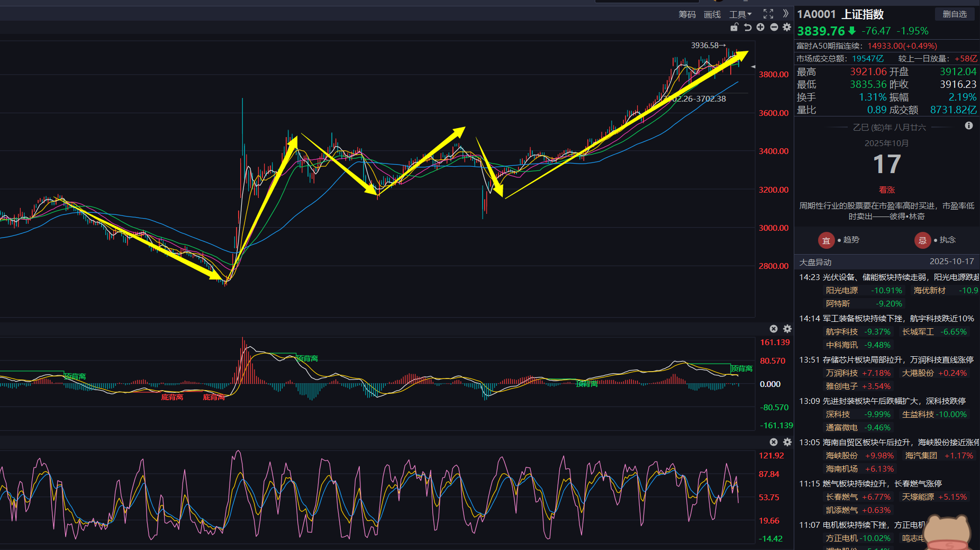Click the 删自选 button
The image size is (980, 550).
955,14
